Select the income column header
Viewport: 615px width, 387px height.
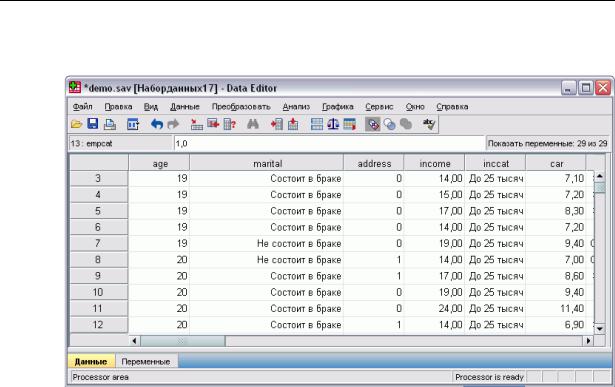434,164
